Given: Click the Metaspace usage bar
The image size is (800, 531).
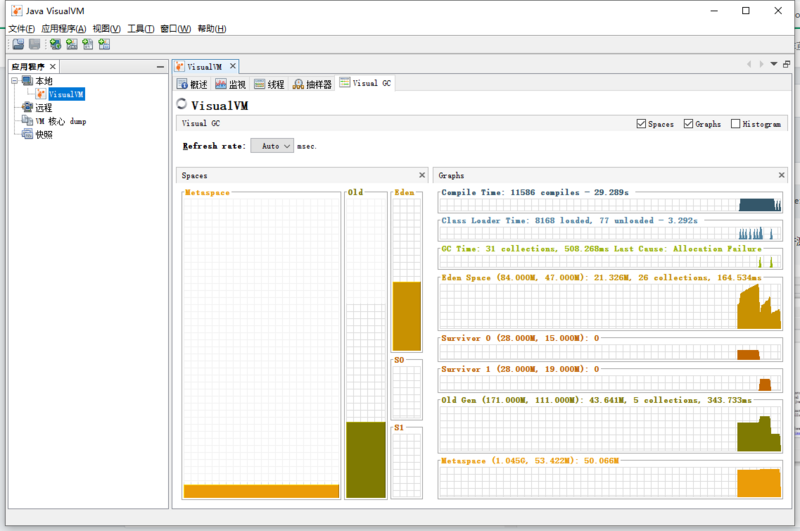Looking at the screenshot, I should tap(261, 491).
